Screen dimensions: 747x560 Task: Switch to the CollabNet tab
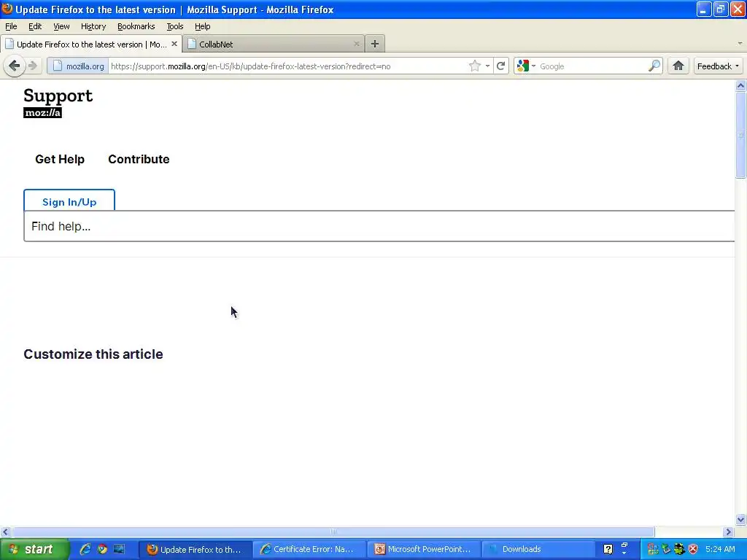[x=273, y=44]
